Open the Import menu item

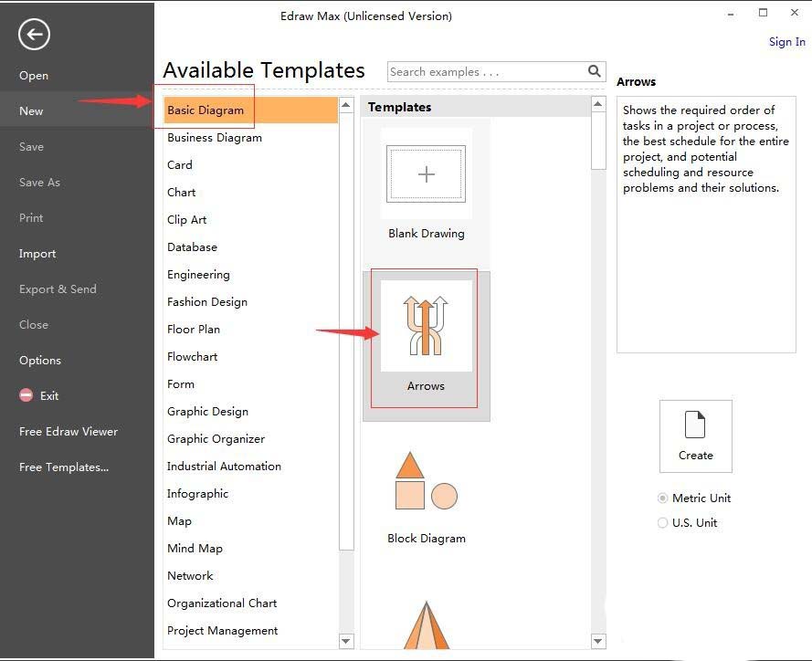click(37, 254)
